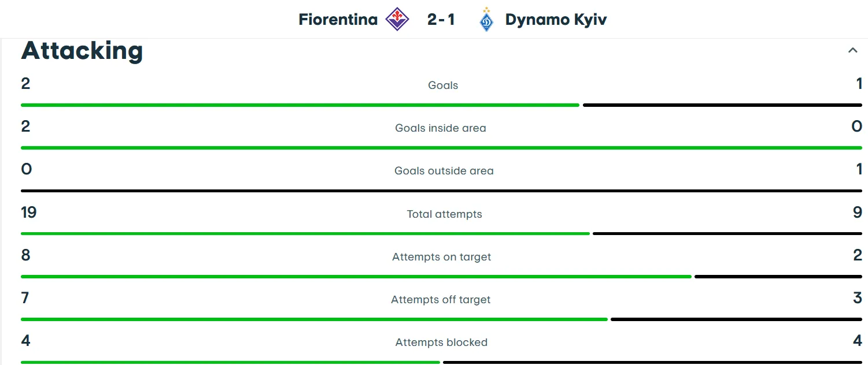Click the black Goals outside area bar

pyautogui.click(x=441, y=191)
